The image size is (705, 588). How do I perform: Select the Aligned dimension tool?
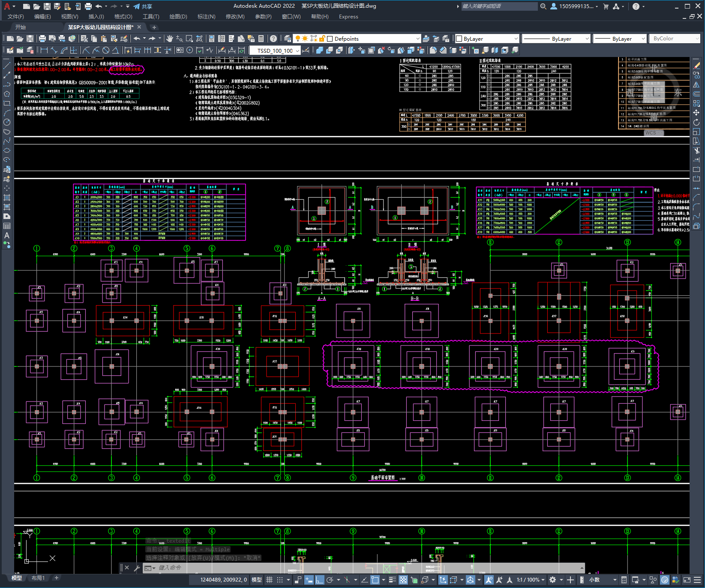click(54, 50)
